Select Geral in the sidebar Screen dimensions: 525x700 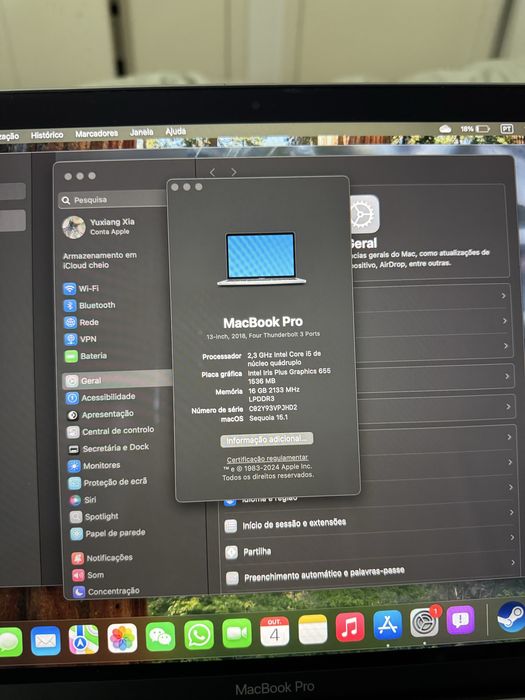[x=117, y=380]
